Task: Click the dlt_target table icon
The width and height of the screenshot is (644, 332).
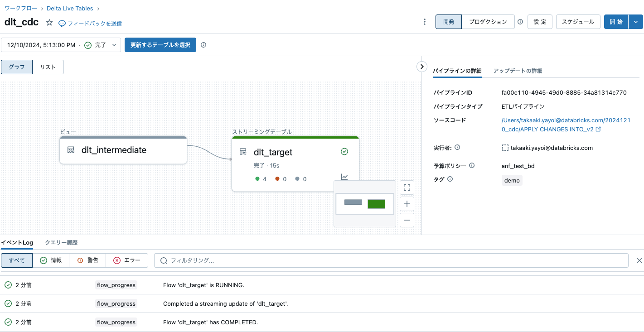Action: (x=243, y=152)
